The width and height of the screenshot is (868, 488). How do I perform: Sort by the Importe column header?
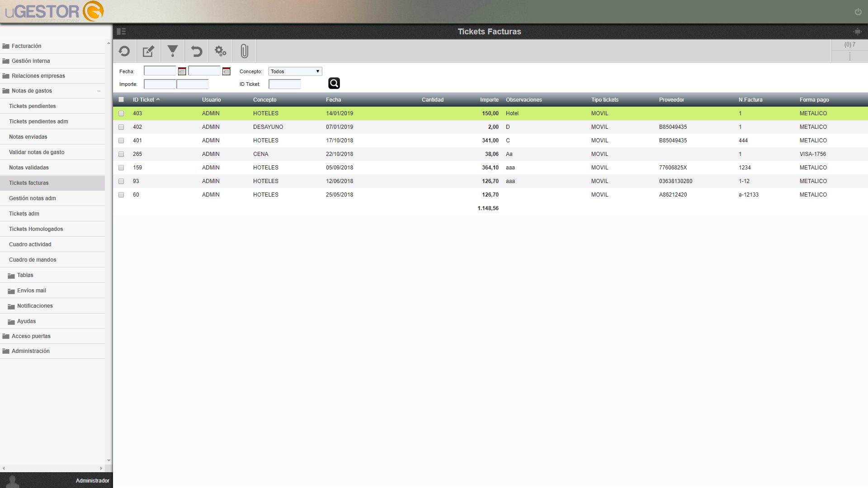489,100
